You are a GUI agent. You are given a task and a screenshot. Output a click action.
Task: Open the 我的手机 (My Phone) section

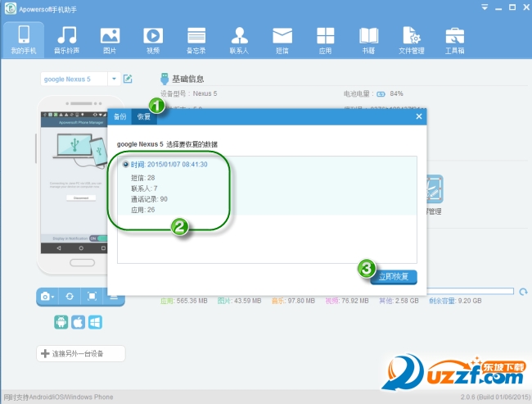coord(24,40)
